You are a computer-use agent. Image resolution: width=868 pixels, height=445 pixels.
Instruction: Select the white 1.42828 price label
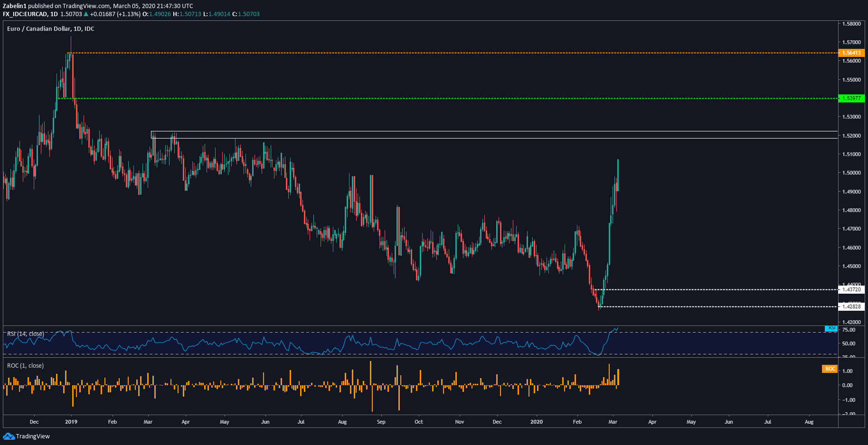(x=852, y=306)
